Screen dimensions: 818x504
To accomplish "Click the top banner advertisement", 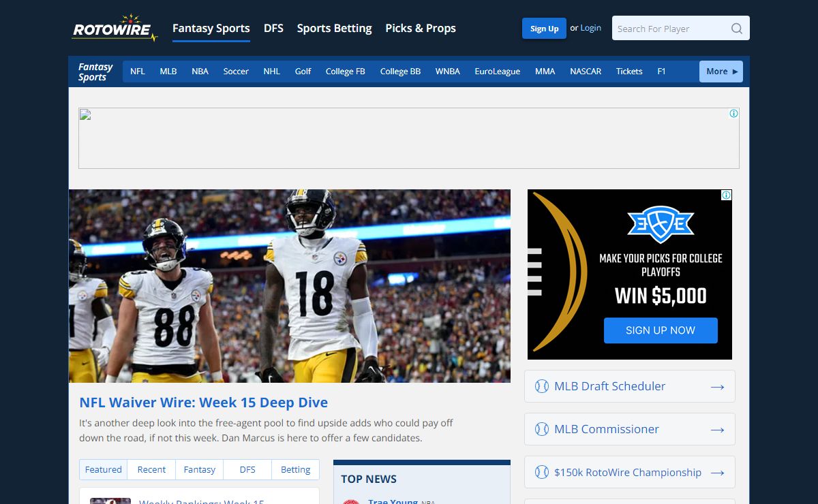I will coord(409,138).
